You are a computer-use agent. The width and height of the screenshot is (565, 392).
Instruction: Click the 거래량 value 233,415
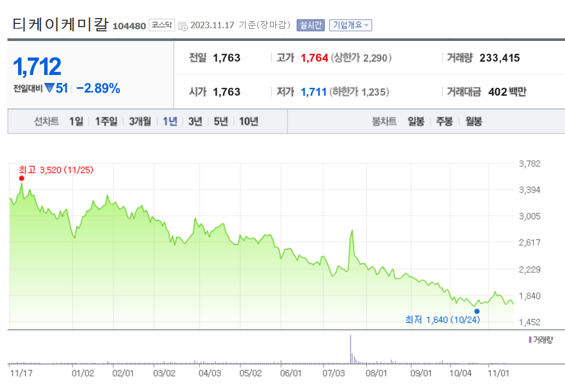point(500,58)
